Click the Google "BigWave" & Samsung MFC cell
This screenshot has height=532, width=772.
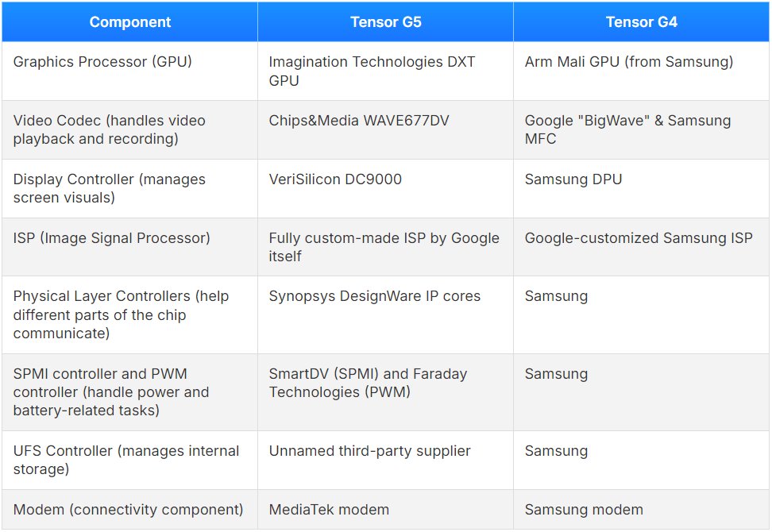click(627, 129)
